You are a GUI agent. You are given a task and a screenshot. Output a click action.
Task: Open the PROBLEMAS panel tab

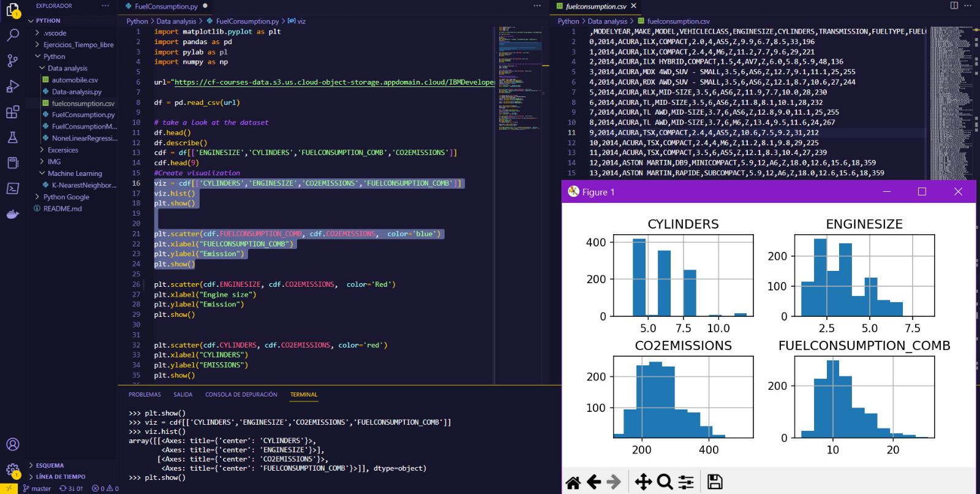[145, 395]
